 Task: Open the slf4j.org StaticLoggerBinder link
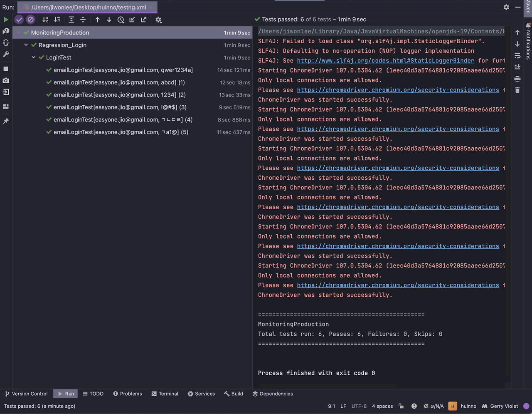point(385,61)
